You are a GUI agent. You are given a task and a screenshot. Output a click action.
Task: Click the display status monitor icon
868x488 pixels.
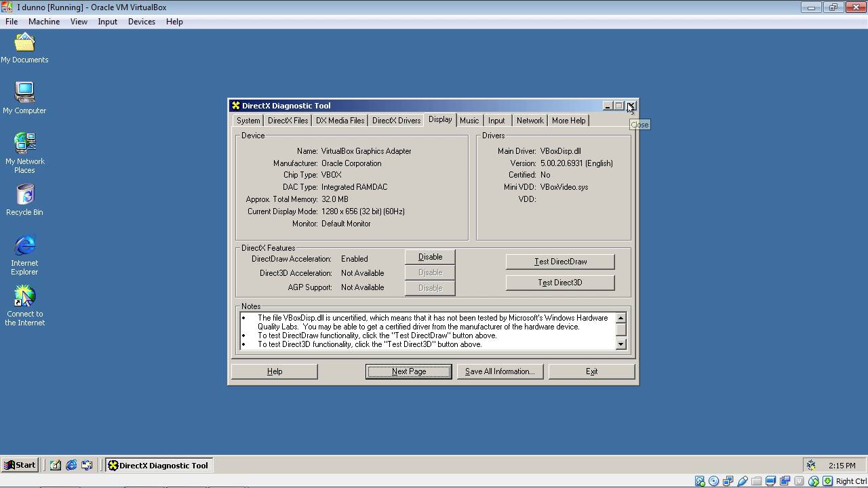pos(770,481)
